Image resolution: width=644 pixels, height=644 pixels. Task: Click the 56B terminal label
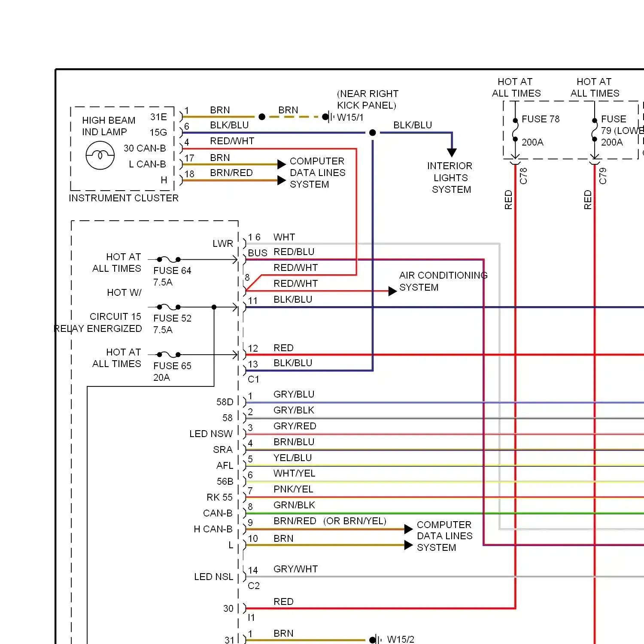point(225,482)
